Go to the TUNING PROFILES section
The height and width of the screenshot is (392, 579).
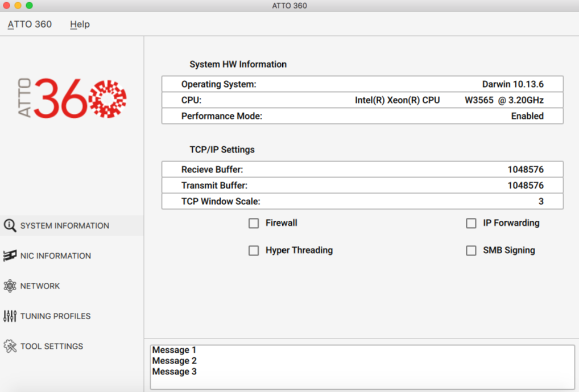pos(56,316)
